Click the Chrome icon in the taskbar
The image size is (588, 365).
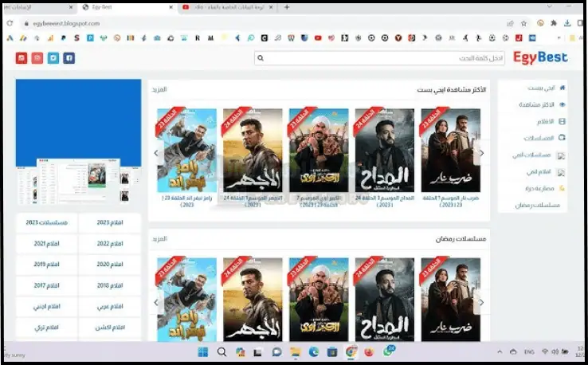point(351,351)
